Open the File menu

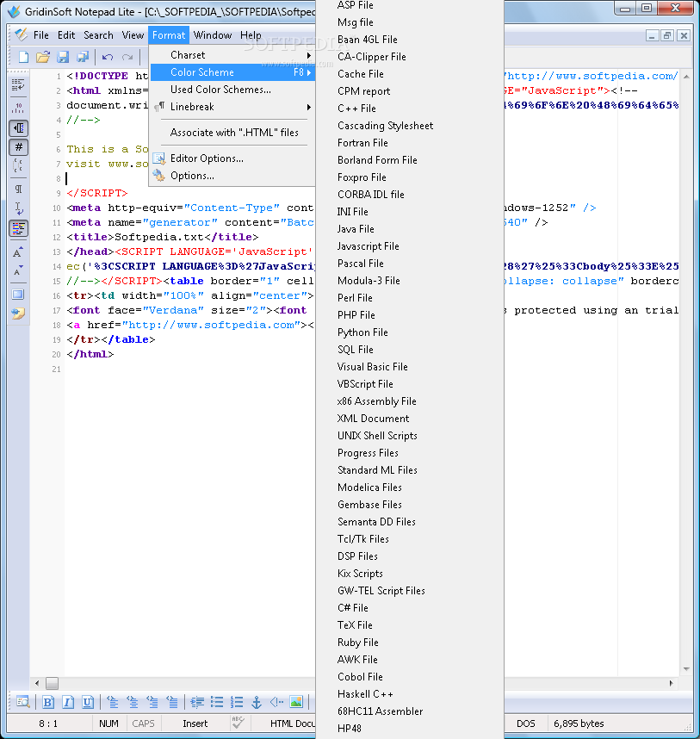point(41,35)
